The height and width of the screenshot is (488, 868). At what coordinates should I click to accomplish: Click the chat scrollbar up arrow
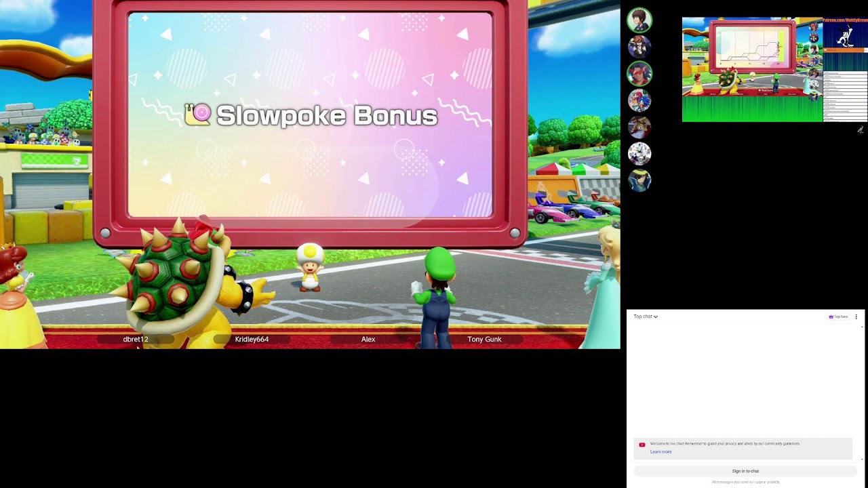pos(862,327)
